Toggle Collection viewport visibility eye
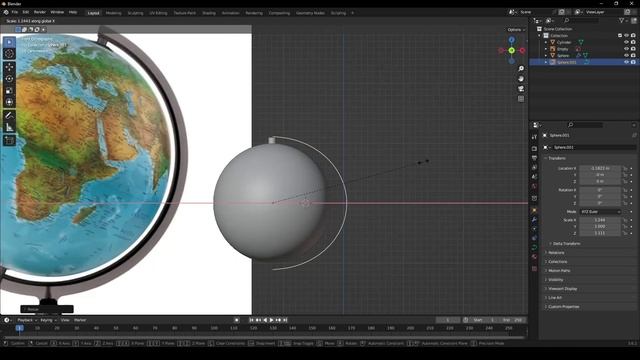The height and width of the screenshot is (360, 640). (626, 36)
